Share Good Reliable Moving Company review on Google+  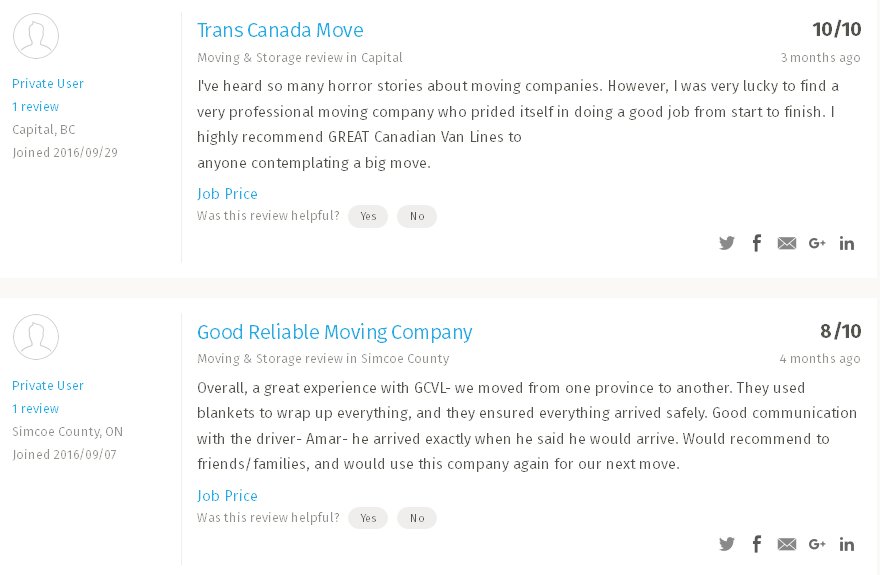[x=817, y=545]
